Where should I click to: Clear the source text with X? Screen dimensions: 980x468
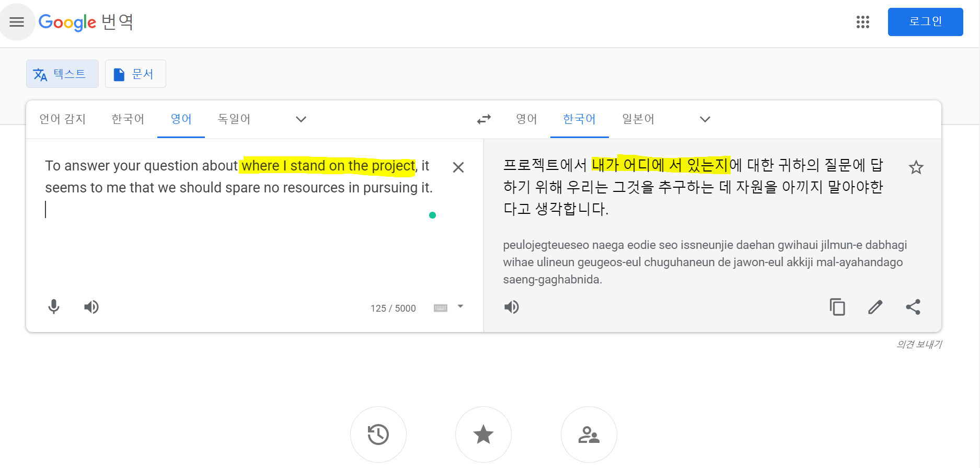coord(458,167)
